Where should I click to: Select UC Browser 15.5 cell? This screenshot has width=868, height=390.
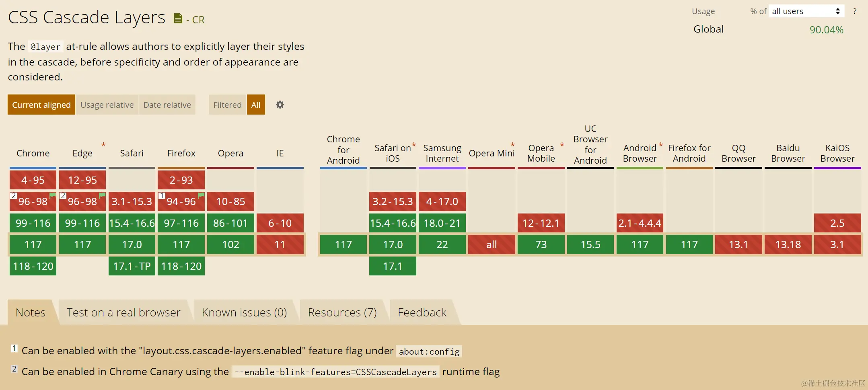click(590, 244)
